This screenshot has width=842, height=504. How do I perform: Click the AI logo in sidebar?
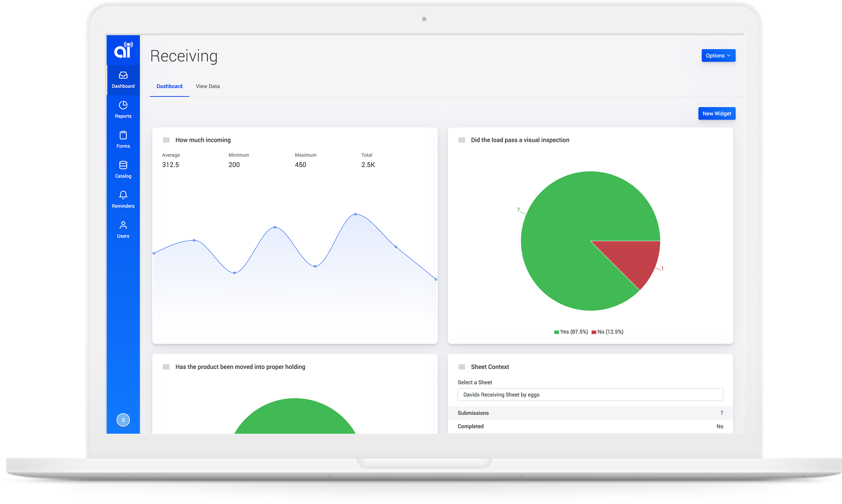123,50
